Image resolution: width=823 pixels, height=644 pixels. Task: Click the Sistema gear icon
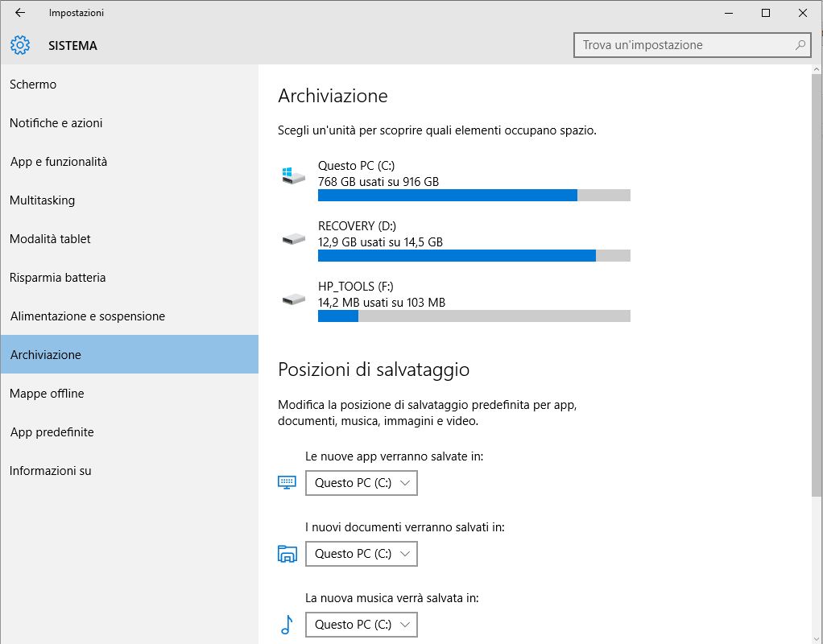click(20, 46)
